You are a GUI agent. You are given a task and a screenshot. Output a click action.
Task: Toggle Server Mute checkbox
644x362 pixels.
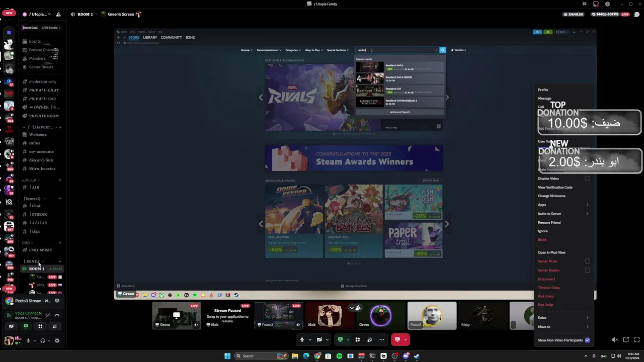(x=587, y=261)
